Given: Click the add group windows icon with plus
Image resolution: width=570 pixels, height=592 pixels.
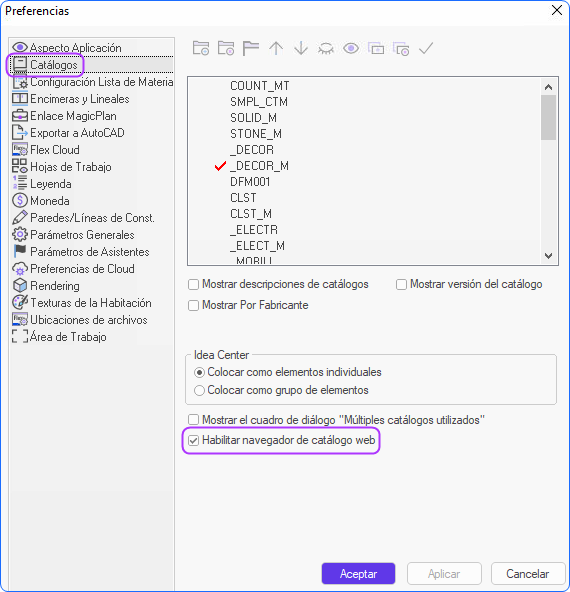Looking at the screenshot, I should [x=376, y=48].
